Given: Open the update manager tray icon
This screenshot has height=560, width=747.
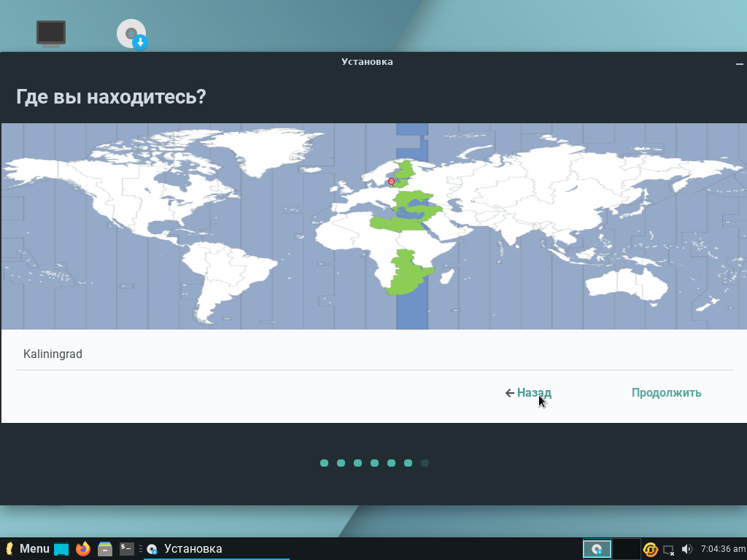Looking at the screenshot, I should (x=650, y=550).
